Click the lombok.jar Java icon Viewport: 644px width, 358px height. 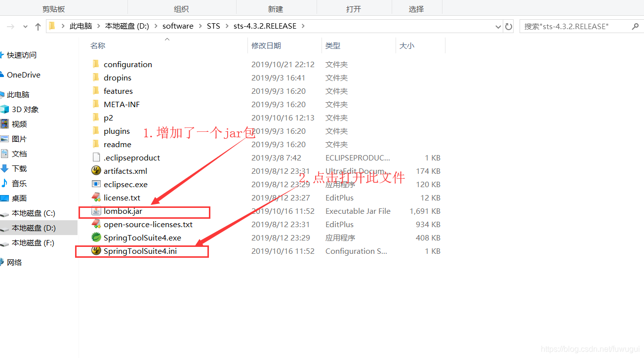click(x=96, y=211)
